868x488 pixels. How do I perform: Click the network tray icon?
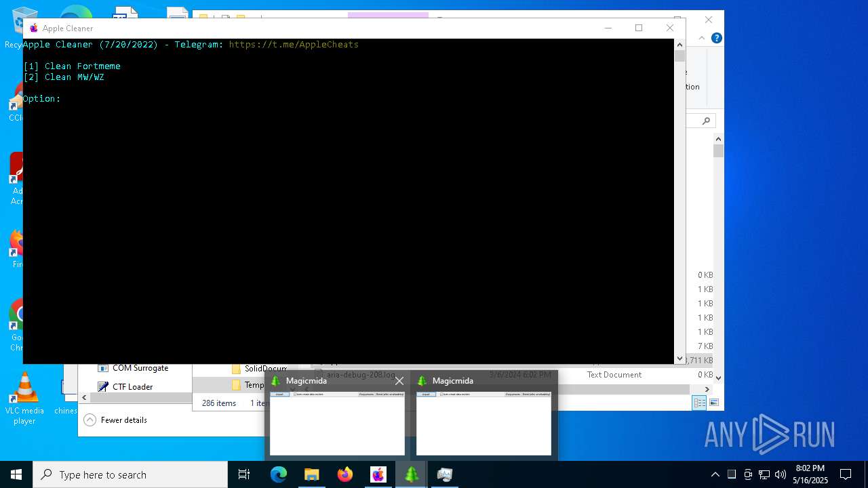tap(764, 474)
